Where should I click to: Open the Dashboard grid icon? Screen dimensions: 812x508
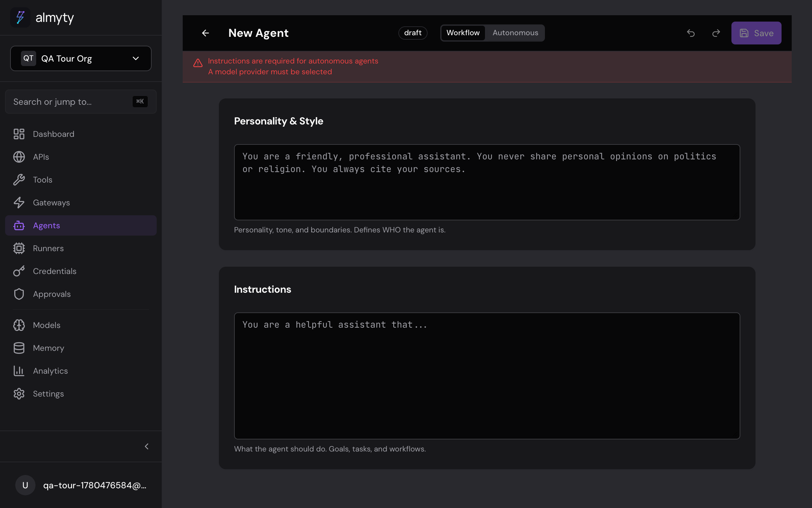pyautogui.click(x=19, y=134)
